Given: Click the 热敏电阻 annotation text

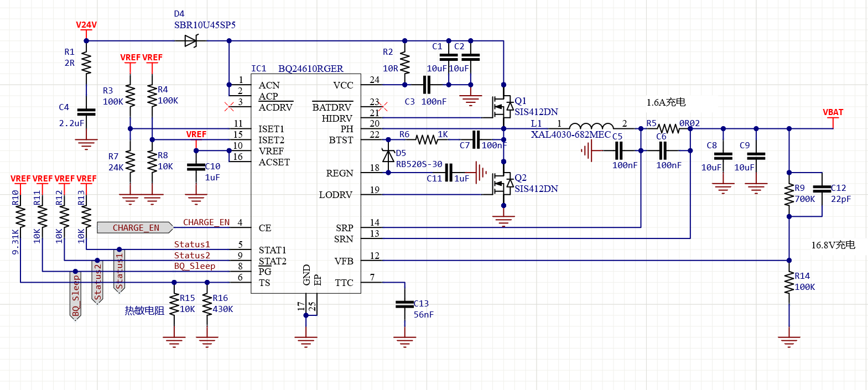Looking at the screenshot, I should (x=144, y=311).
